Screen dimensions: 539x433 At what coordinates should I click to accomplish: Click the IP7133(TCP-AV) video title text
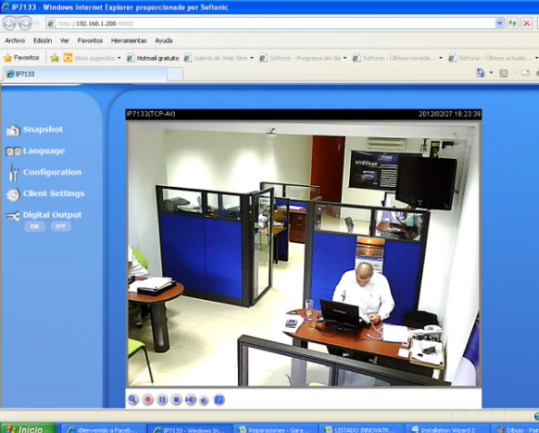[x=151, y=114]
